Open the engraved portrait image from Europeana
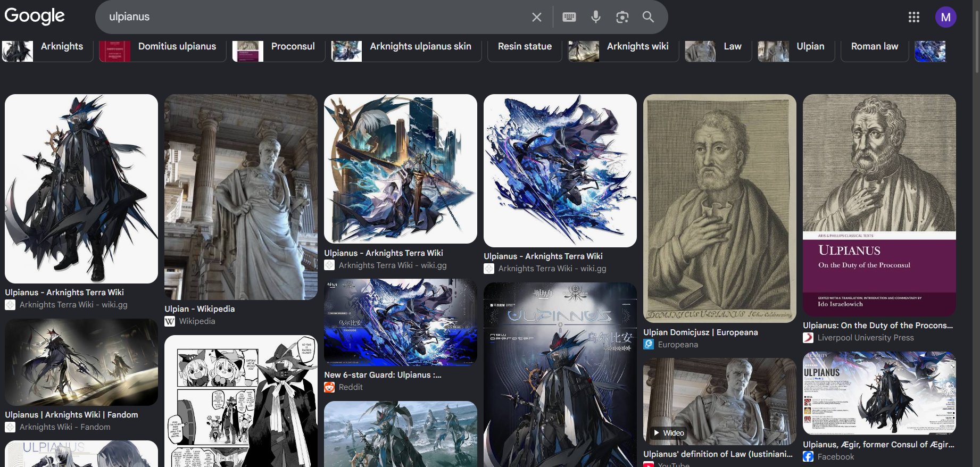This screenshot has height=467, width=980. click(x=720, y=209)
